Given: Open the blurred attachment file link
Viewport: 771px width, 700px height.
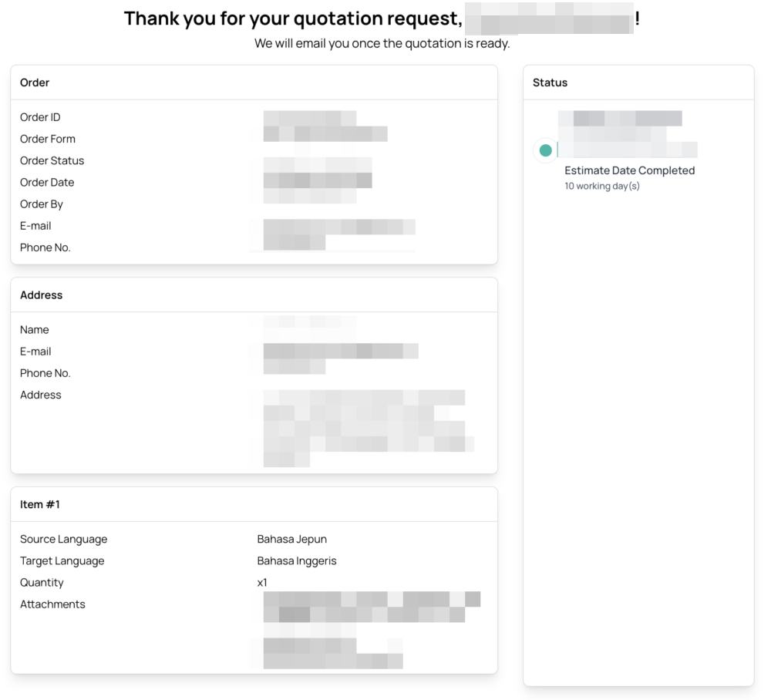Looking at the screenshot, I should pyautogui.click(x=370, y=607).
